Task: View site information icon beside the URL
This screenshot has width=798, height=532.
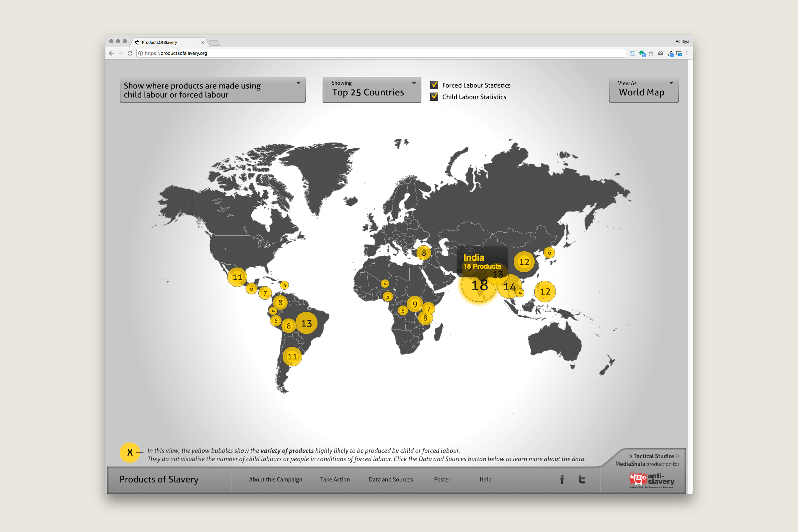Action: pyautogui.click(x=141, y=53)
